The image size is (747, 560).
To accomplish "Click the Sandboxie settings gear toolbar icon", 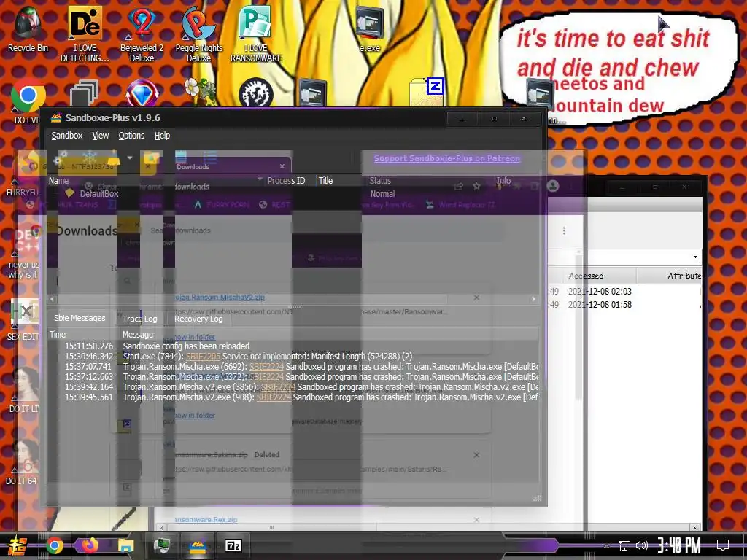I will 61,157.
